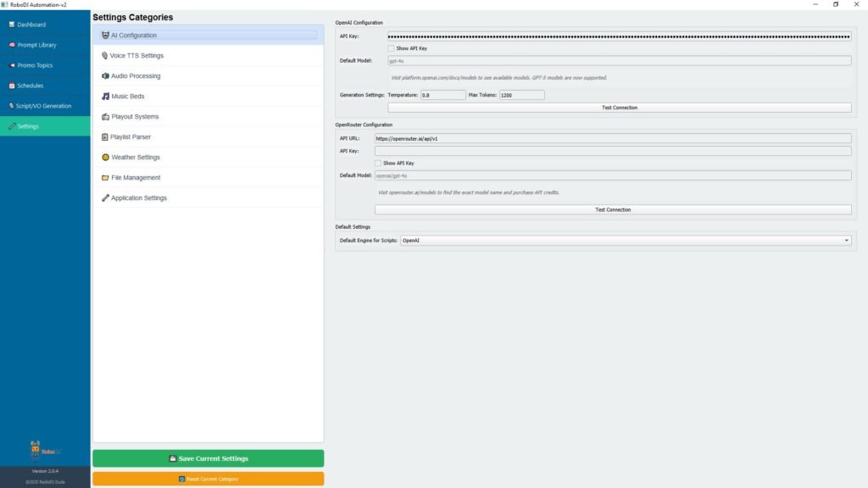
Task: Click the Audio Processing speaker icon
Action: 105,76
